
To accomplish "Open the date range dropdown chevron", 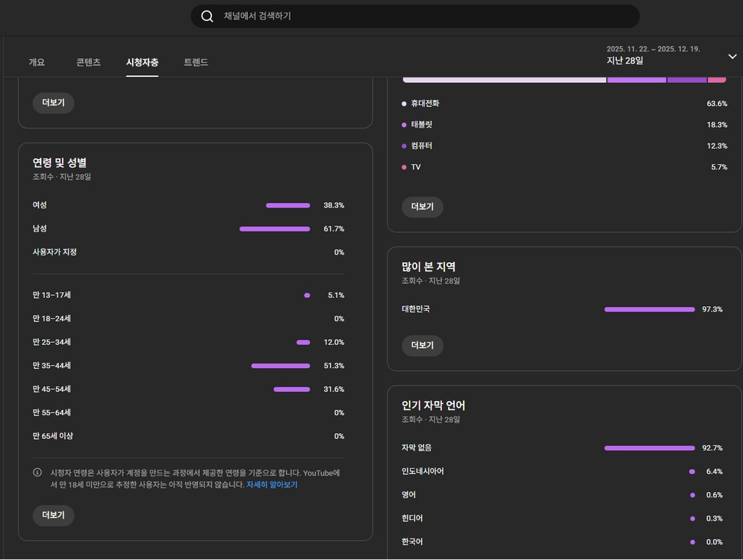I will click(732, 57).
